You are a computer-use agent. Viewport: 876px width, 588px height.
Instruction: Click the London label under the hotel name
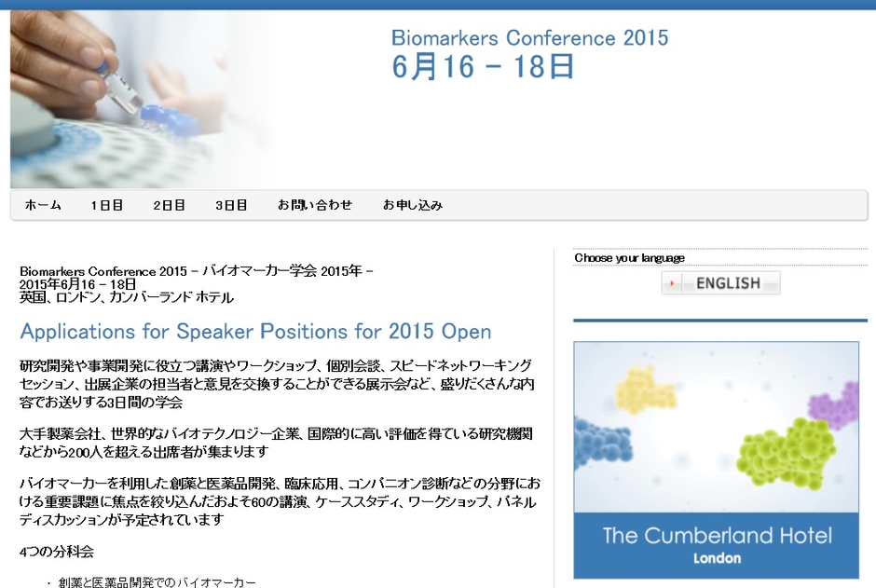pos(716,558)
